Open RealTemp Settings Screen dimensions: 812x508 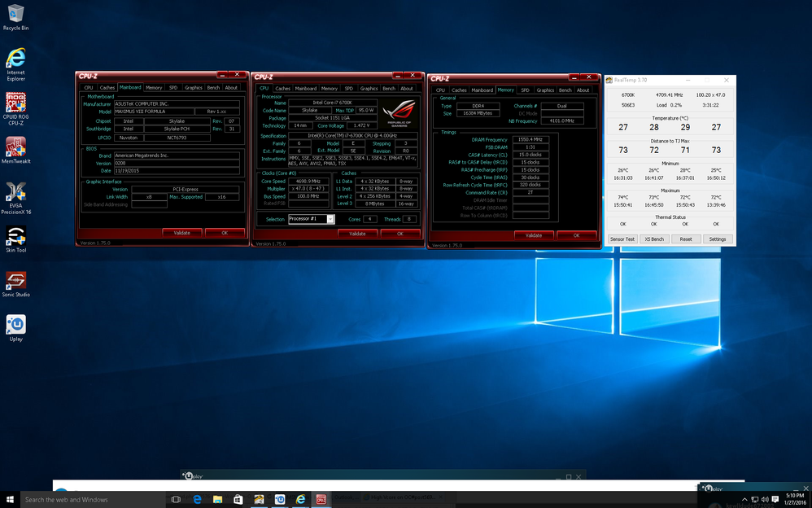click(718, 239)
